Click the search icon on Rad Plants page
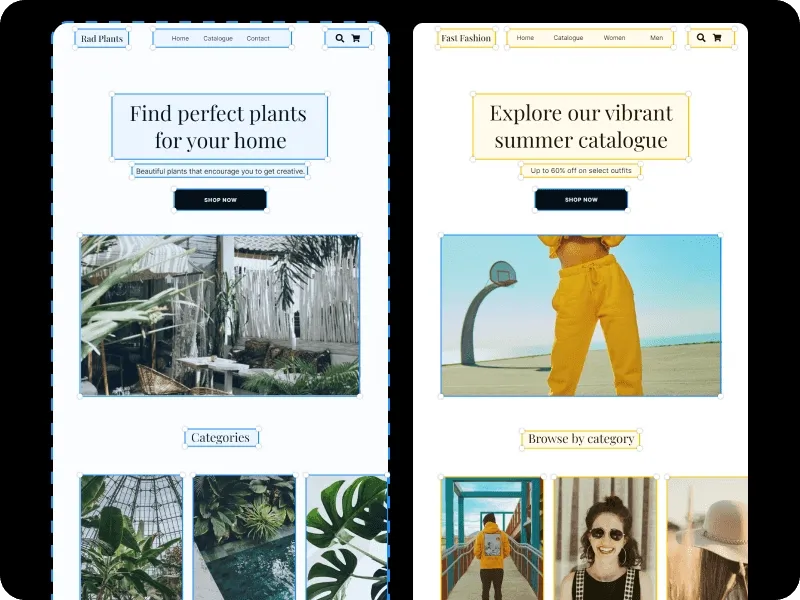Image resolution: width=800 pixels, height=600 pixels. point(340,38)
